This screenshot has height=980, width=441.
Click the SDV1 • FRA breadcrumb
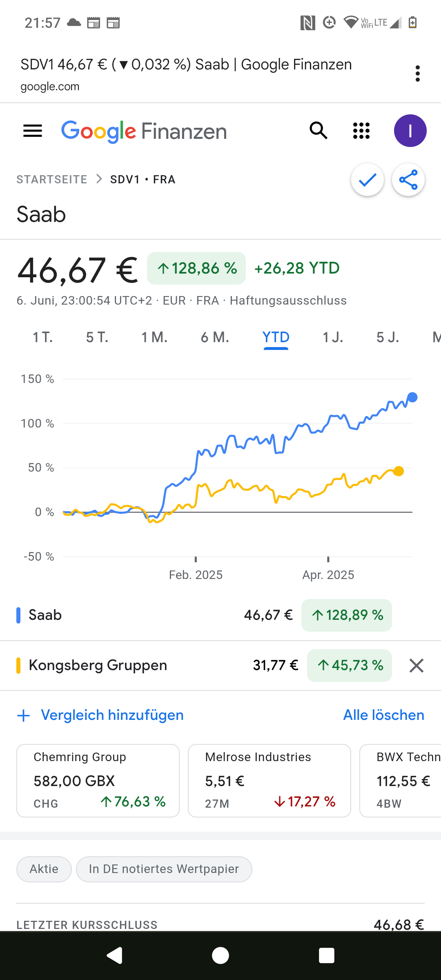[143, 180]
